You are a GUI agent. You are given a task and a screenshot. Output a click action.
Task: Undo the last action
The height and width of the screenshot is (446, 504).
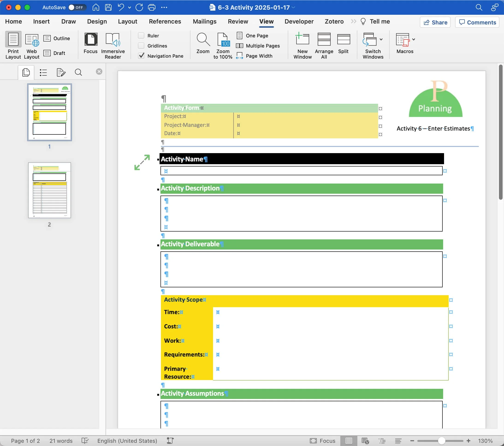121,7
